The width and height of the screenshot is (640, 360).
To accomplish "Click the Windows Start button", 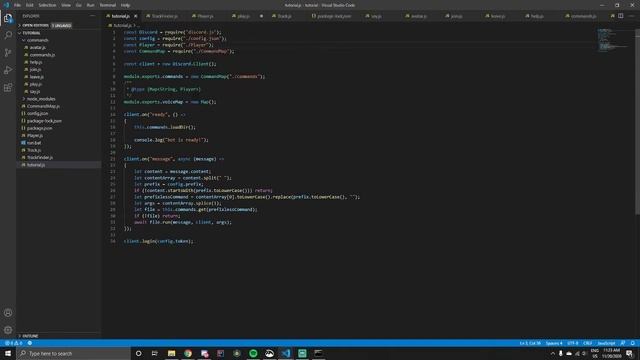I will point(8,353).
